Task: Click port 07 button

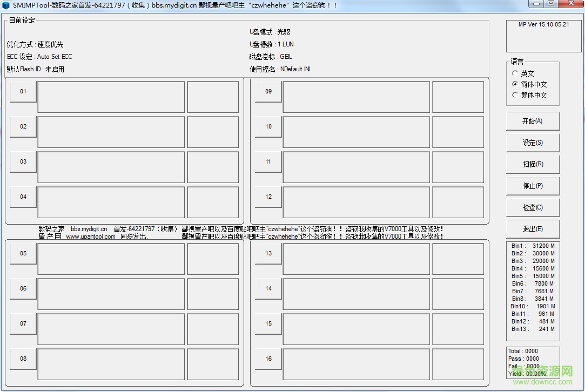Action: point(23,324)
